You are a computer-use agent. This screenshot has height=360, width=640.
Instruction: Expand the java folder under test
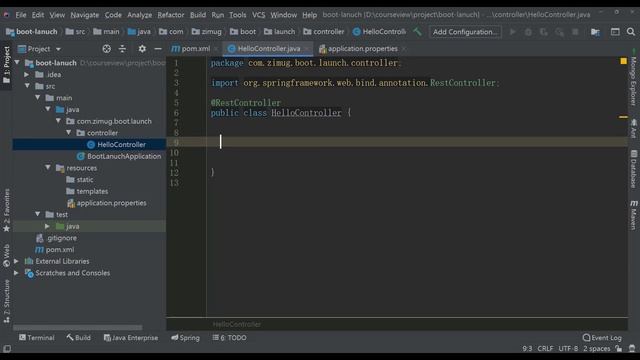[x=48, y=226]
